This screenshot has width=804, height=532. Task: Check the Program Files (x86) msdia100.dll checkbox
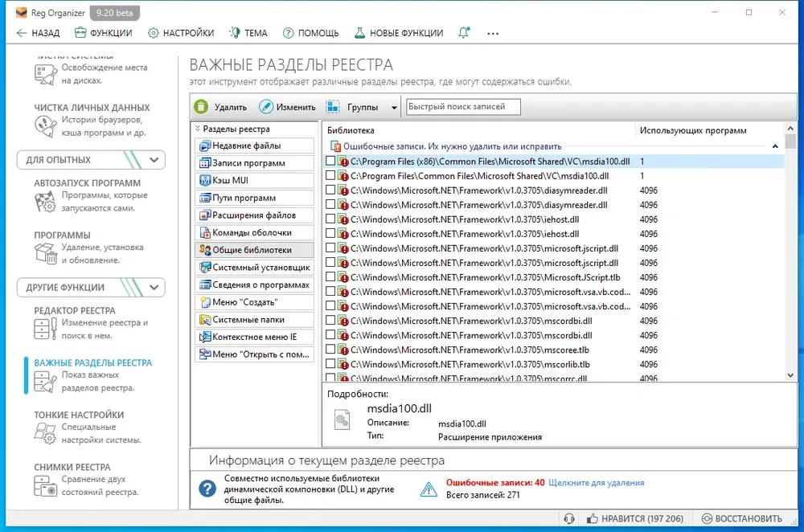[330, 161]
